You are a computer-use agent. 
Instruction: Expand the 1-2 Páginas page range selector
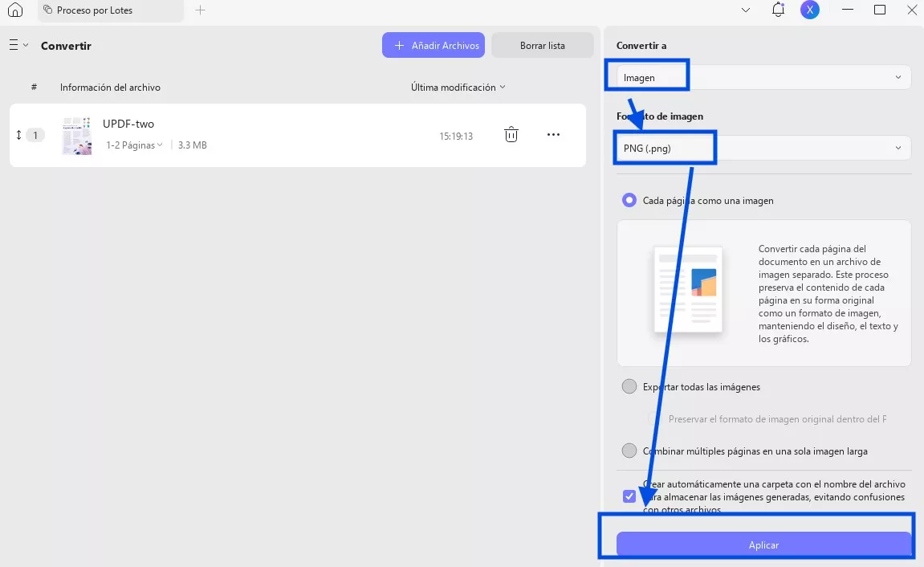click(x=134, y=145)
